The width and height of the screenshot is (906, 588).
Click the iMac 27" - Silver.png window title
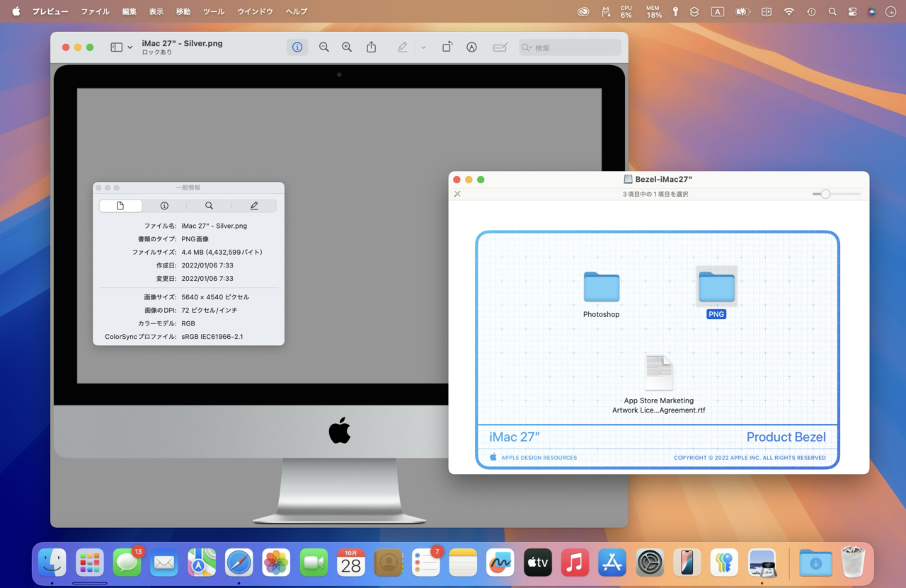(182, 43)
